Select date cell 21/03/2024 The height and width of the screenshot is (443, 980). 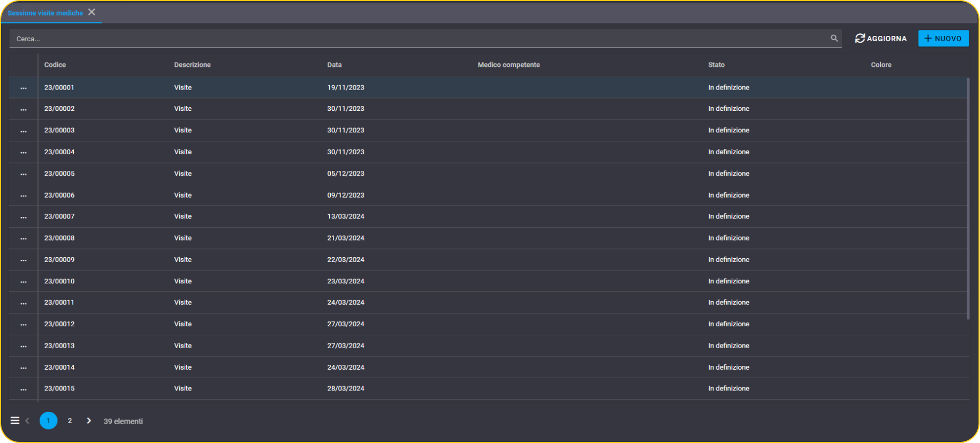[x=346, y=238]
